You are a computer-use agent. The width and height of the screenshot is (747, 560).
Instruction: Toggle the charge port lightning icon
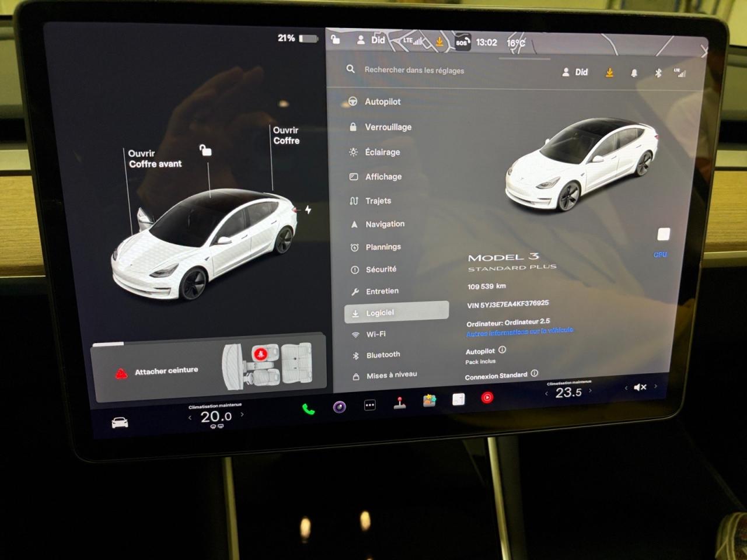[x=308, y=210]
